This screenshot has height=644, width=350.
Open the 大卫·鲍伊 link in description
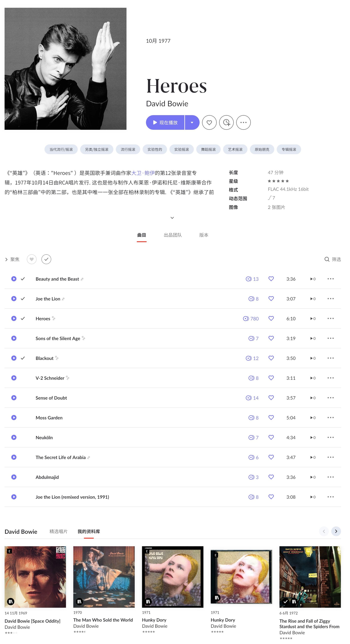143,173
